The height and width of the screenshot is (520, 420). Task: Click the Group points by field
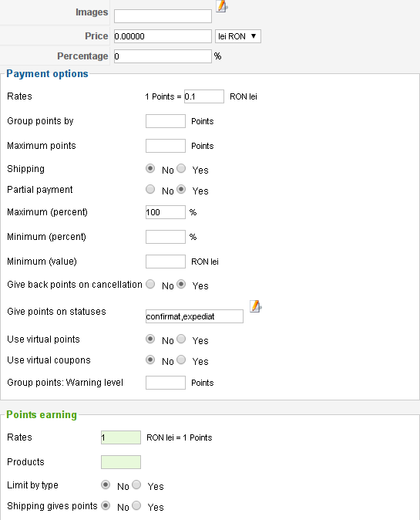click(x=165, y=121)
